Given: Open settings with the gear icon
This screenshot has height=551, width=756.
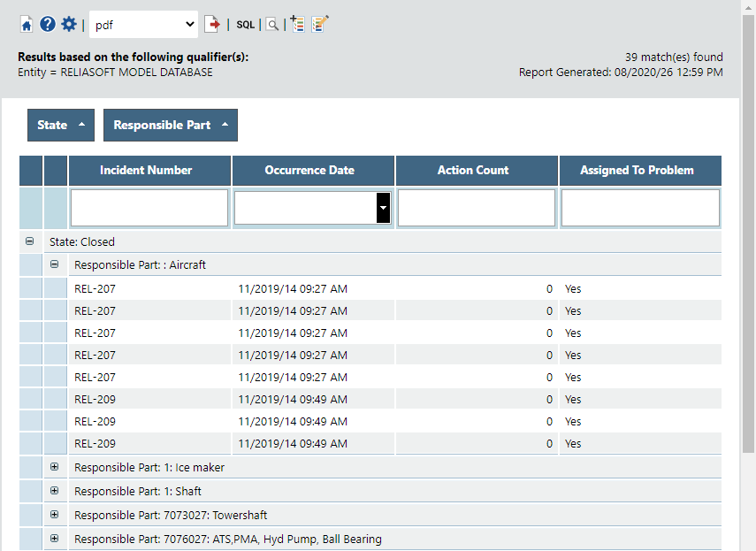Looking at the screenshot, I should pos(69,25).
